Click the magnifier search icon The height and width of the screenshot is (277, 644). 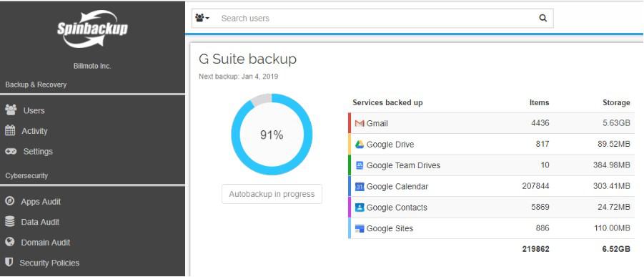pos(543,18)
